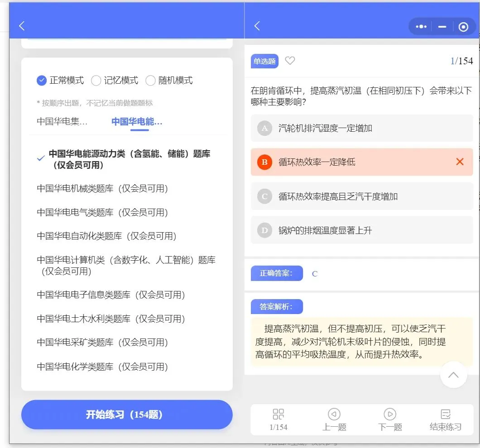Choose answer B 循环热效率一定降低

pyautogui.click(x=362, y=162)
